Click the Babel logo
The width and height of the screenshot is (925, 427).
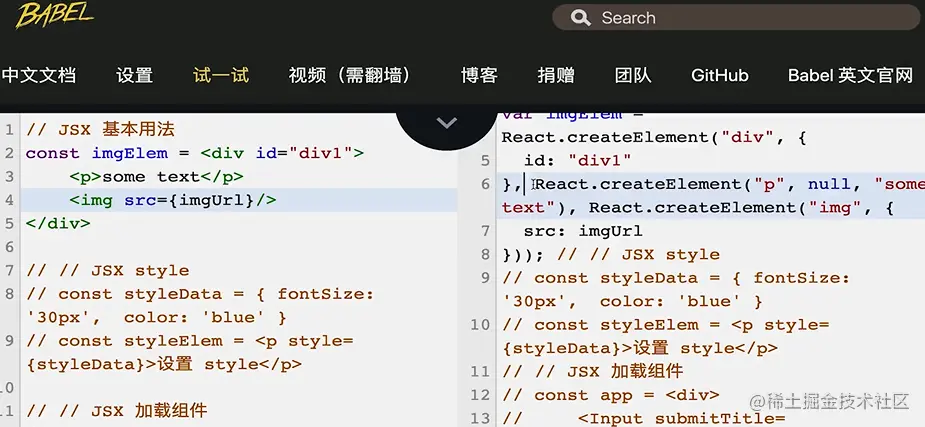pyautogui.click(x=55, y=14)
